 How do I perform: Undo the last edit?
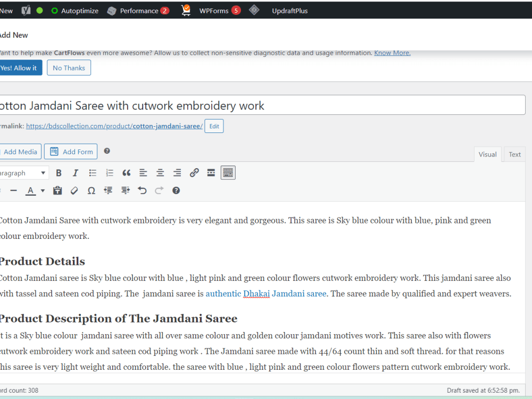point(142,190)
